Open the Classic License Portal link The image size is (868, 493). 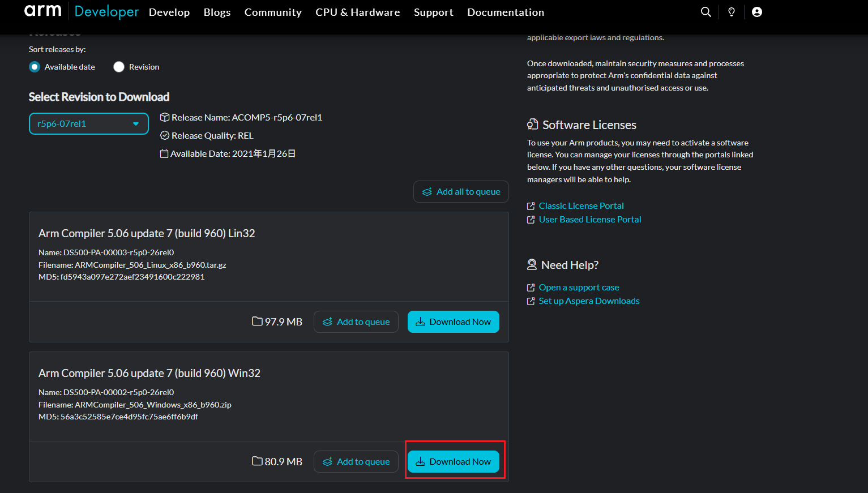click(x=581, y=206)
